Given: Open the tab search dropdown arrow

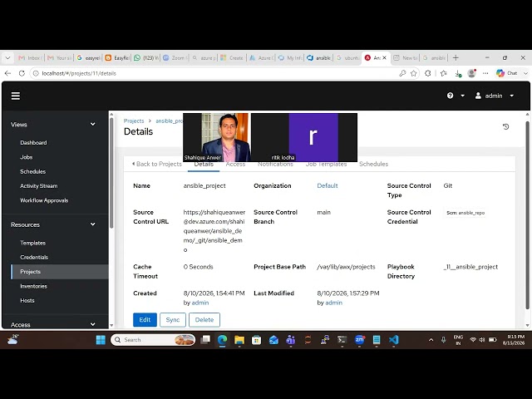Looking at the screenshot, I should [7, 58].
